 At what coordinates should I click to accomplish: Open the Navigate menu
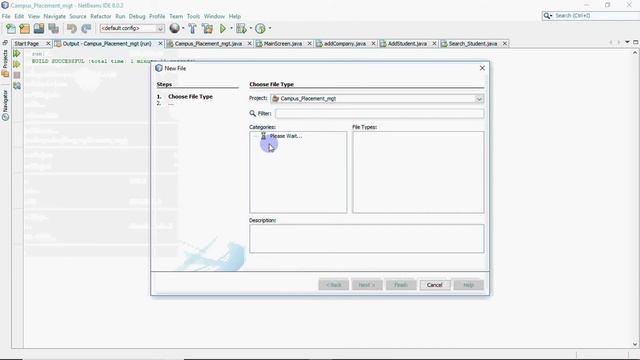pos(55,16)
